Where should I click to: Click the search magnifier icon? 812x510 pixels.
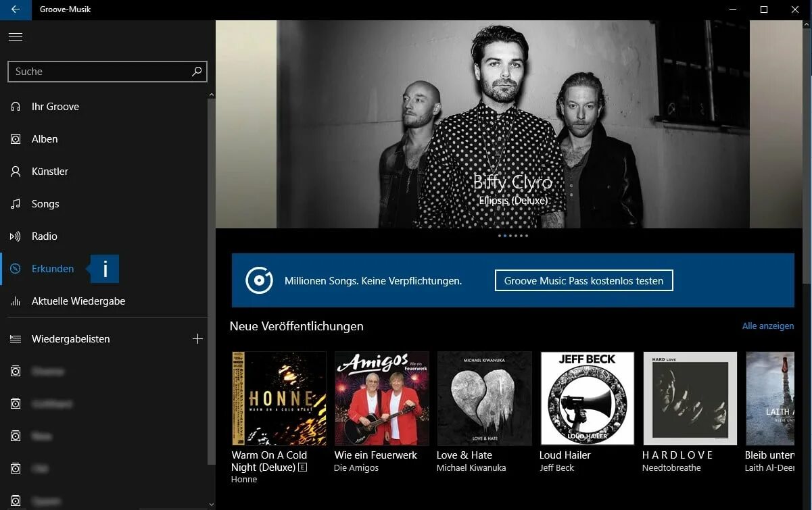click(x=197, y=71)
